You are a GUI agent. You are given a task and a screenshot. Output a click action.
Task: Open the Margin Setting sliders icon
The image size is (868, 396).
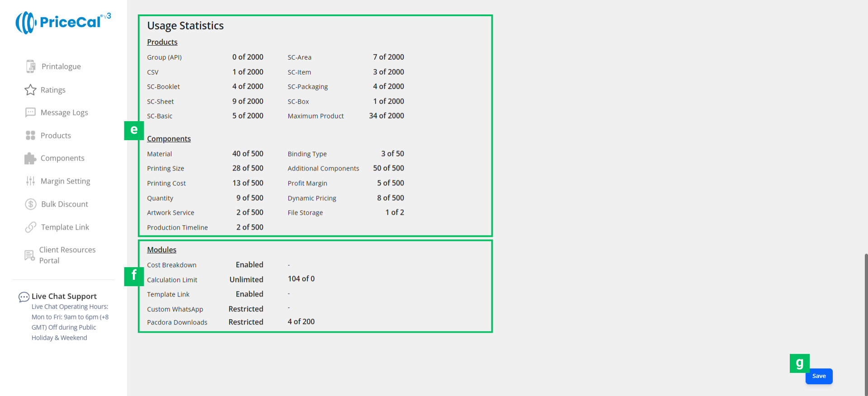pyautogui.click(x=30, y=181)
